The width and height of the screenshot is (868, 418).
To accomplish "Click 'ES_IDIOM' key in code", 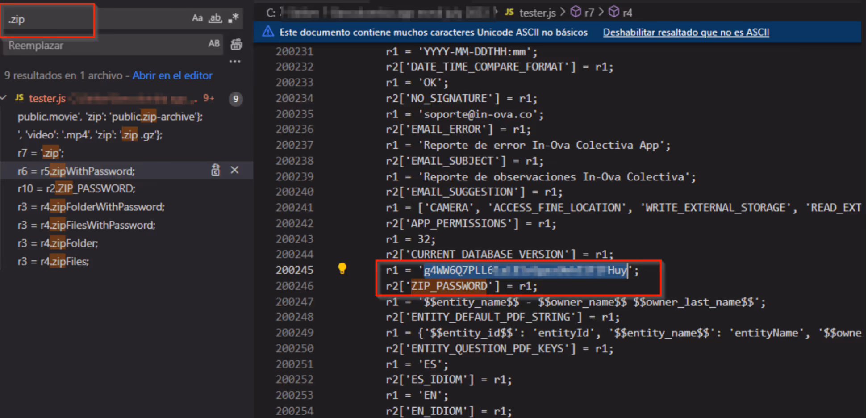I will tap(436, 380).
